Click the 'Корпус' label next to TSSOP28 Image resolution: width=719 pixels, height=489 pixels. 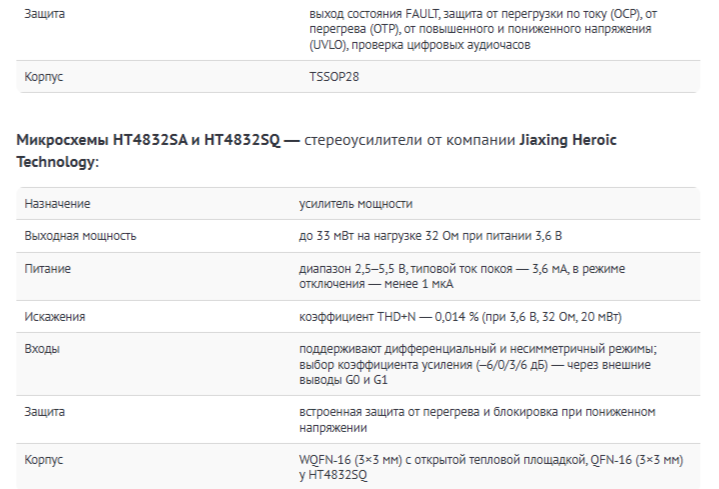(x=44, y=77)
